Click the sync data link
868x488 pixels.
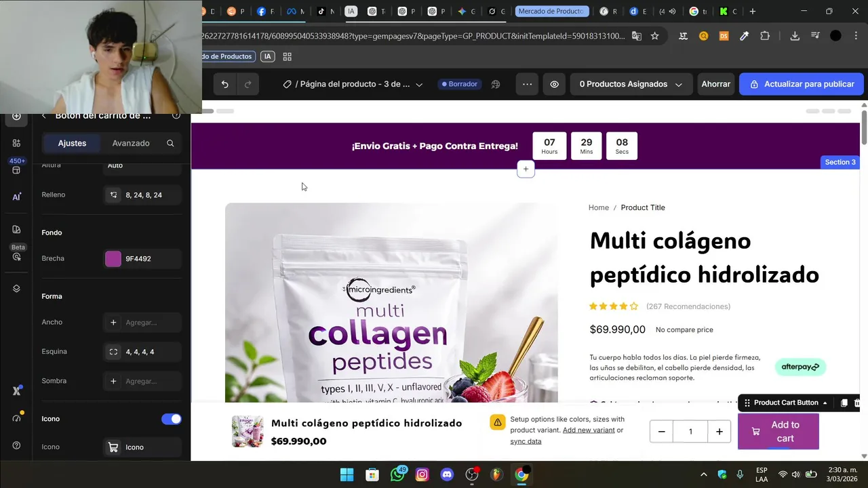point(526,441)
